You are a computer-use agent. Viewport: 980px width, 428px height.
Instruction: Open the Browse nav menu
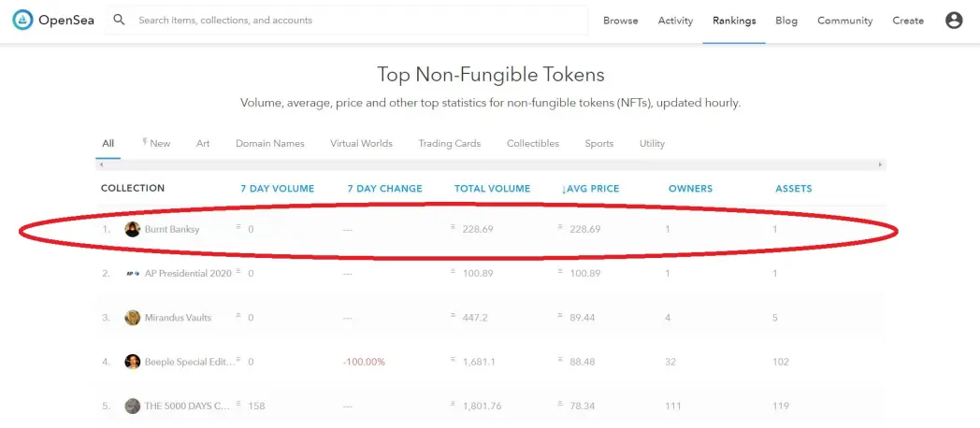[621, 21]
